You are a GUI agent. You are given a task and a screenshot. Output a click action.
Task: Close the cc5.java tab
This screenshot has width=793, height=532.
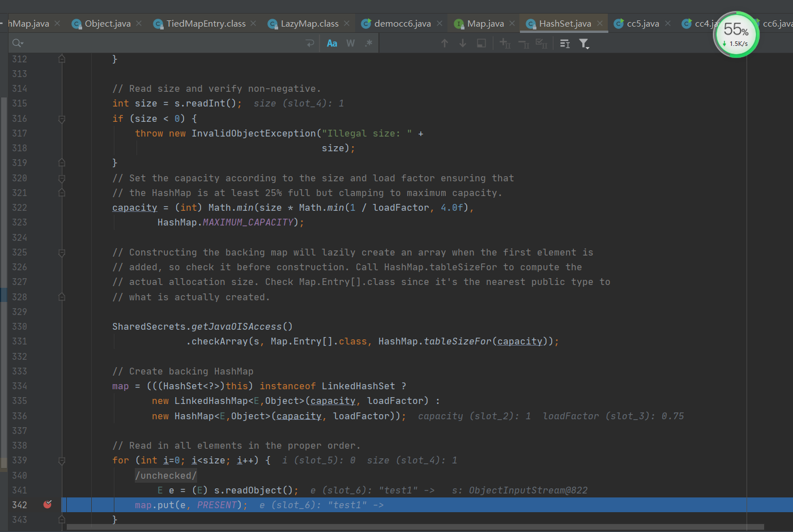[668, 23]
